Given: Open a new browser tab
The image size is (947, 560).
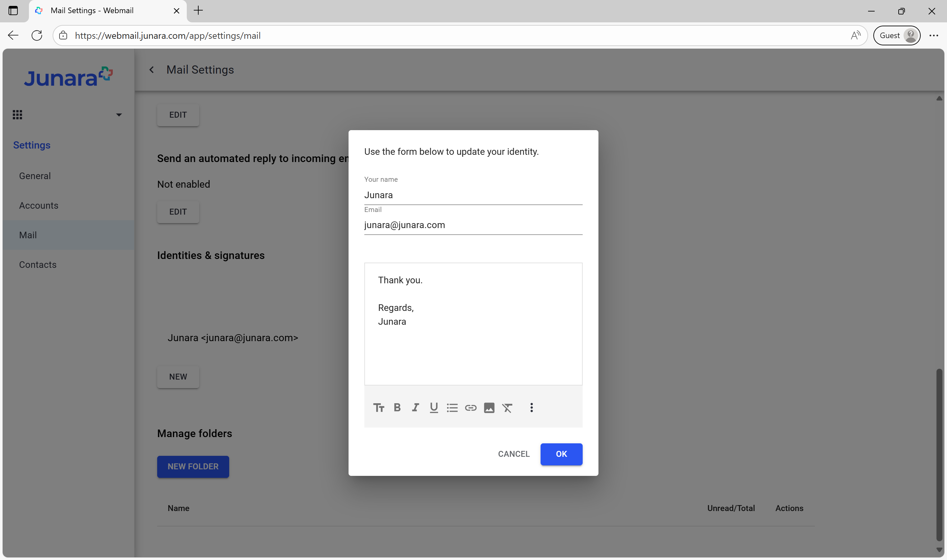Looking at the screenshot, I should point(198,11).
